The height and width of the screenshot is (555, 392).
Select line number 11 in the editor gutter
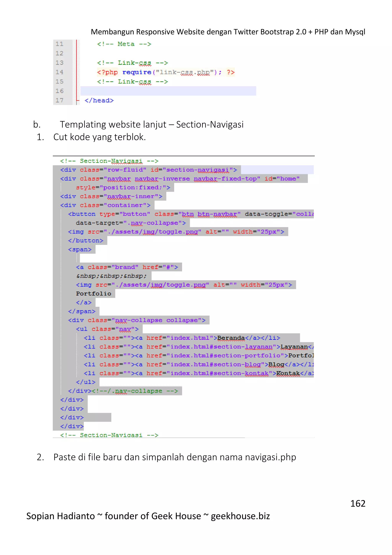(x=59, y=44)
